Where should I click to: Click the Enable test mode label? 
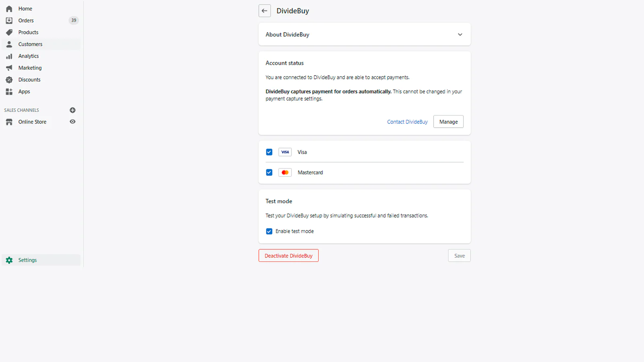pyautogui.click(x=295, y=231)
